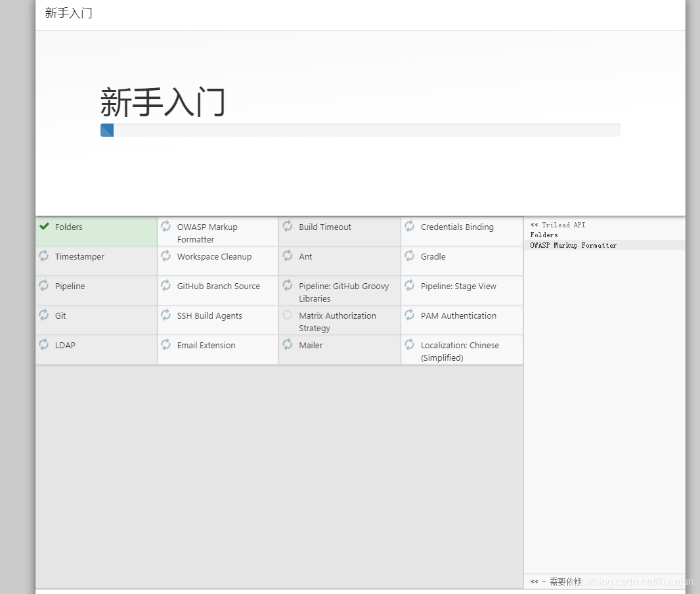Click the 新手入门 title bar heading
Screen dimensions: 700x594
[69, 12]
